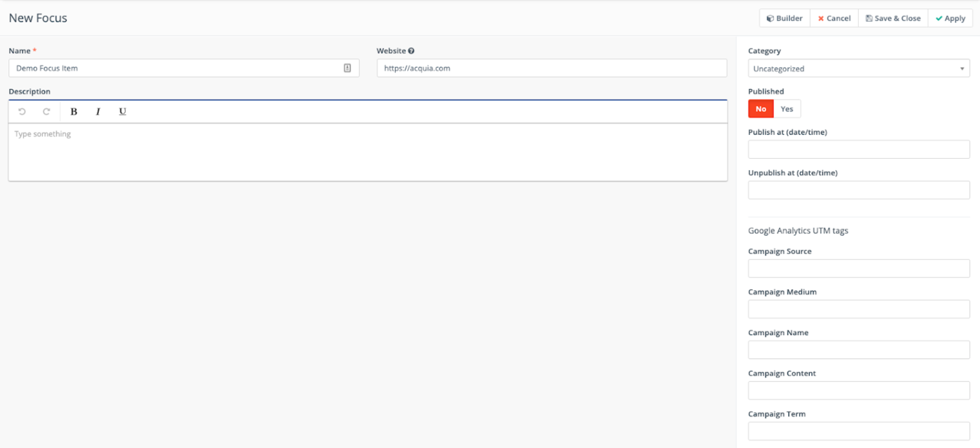The height and width of the screenshot is (448, 980).
Task: Click the Redo icon in description editor
Action: coord(46,112)
